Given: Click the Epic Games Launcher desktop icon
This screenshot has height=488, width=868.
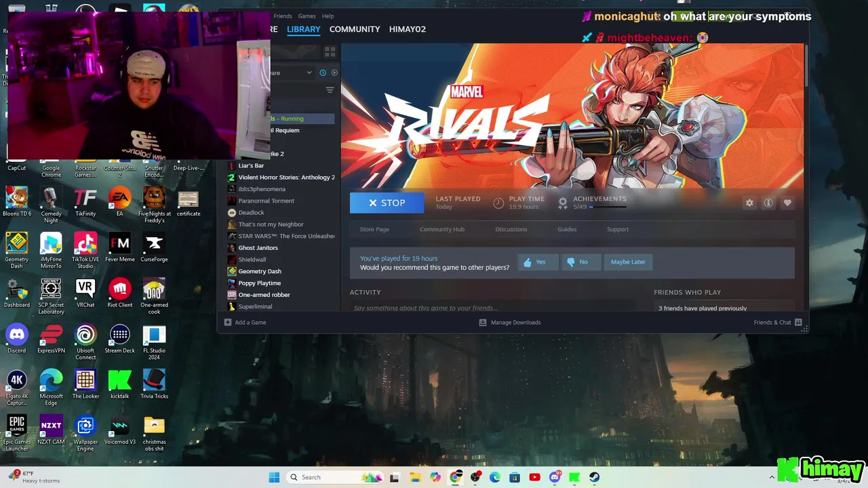Looking at the screenshot, I should click(17, 434).
